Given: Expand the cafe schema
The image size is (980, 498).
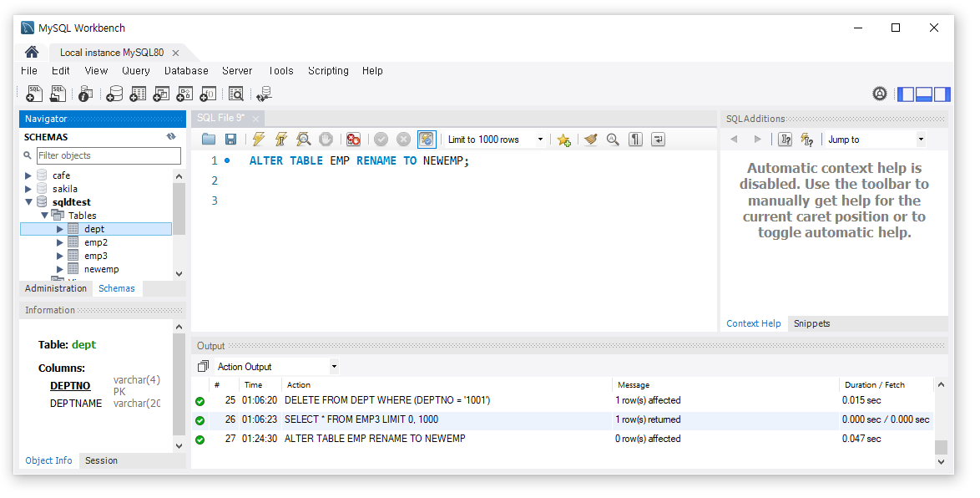Looking at the screenshot, I should click(x=28, y=175).
